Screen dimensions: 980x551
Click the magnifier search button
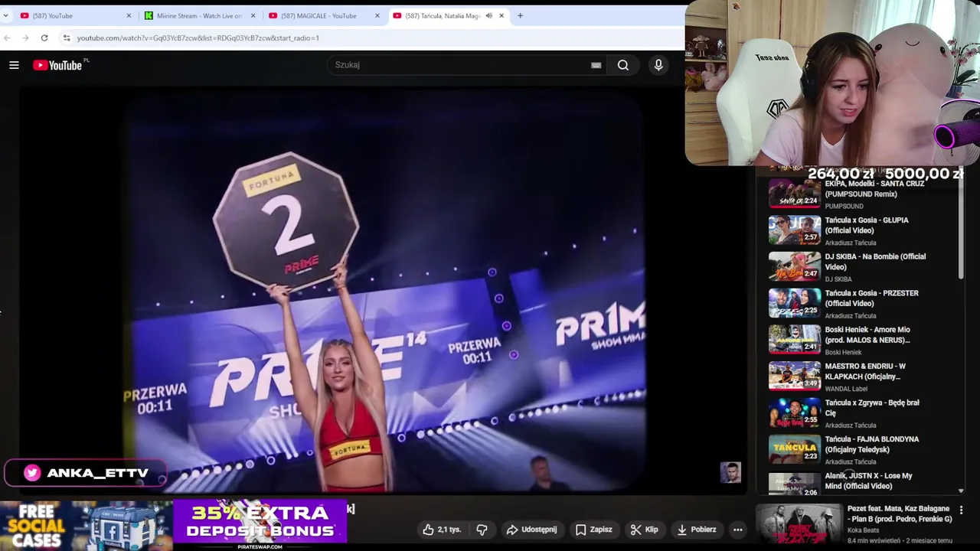tap(623, 65)
